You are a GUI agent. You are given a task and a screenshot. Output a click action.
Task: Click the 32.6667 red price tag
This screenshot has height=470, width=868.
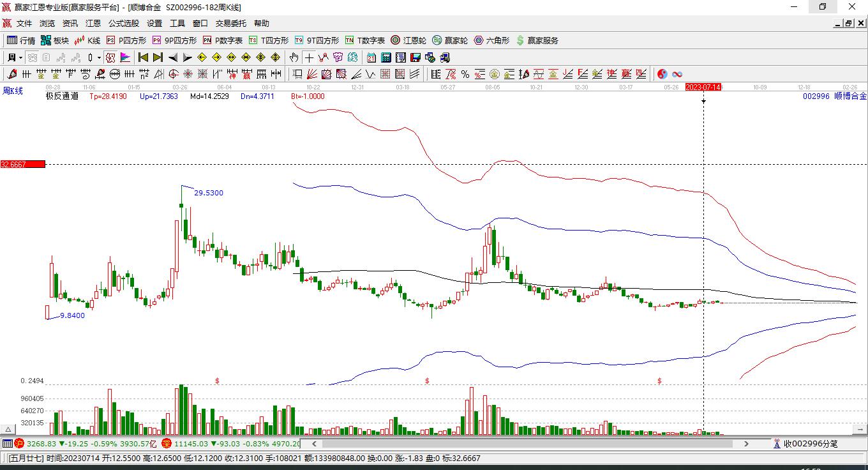[23, 164]
